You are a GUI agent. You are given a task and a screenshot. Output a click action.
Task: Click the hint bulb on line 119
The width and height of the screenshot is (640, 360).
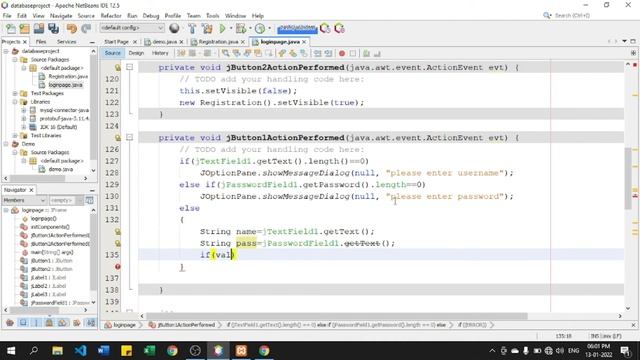[x=118, y=67]
